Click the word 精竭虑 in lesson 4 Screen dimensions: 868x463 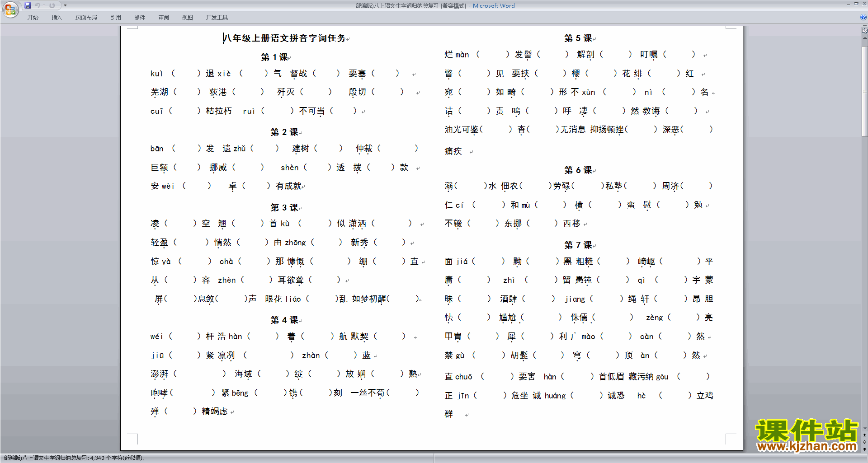[x=215, y=412]
